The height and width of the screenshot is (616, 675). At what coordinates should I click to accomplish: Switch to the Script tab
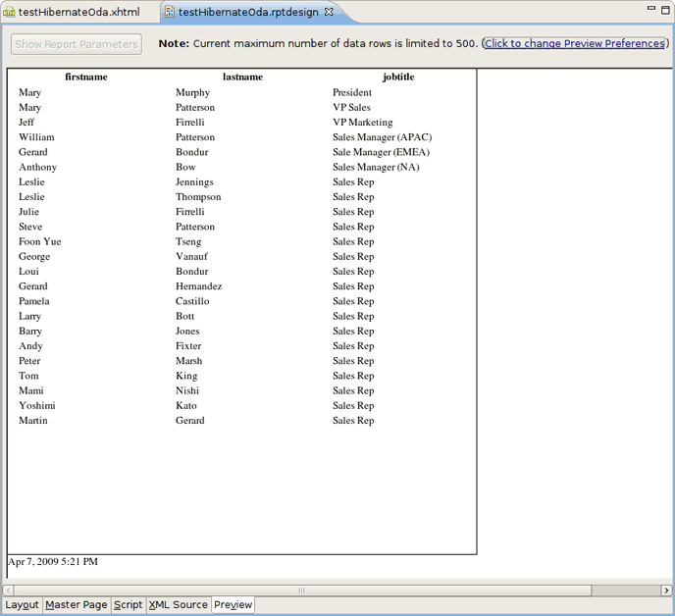tap(128, 605)
